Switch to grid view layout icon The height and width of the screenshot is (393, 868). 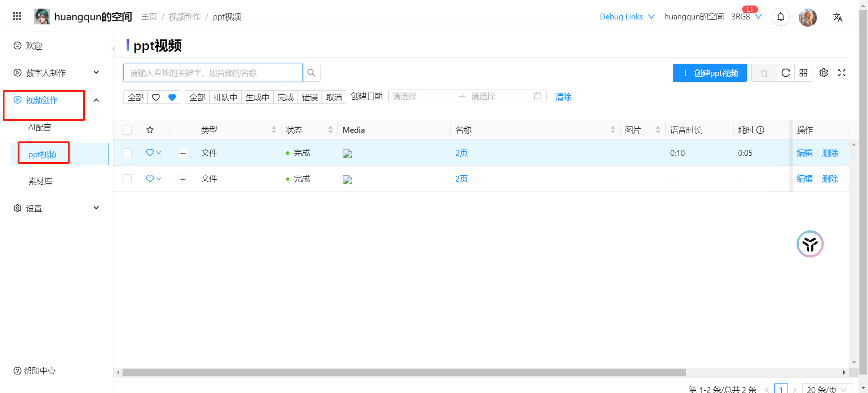[803, 73]
